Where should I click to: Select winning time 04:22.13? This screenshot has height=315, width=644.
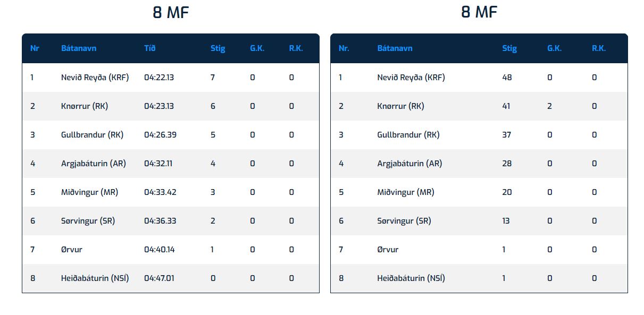[x=159, y=78]
